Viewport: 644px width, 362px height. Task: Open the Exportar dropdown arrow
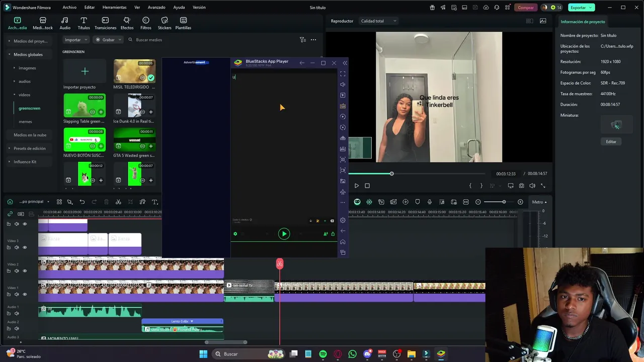591,8
